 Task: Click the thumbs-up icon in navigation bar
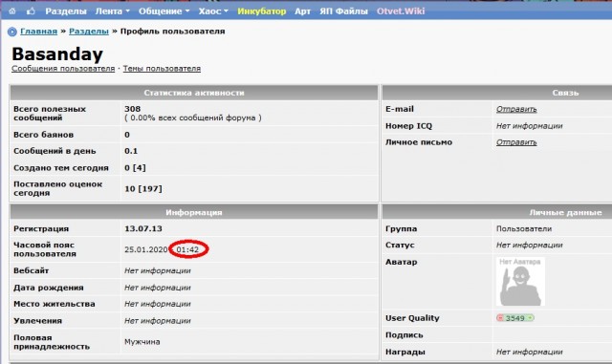click(x=31, y=11)
